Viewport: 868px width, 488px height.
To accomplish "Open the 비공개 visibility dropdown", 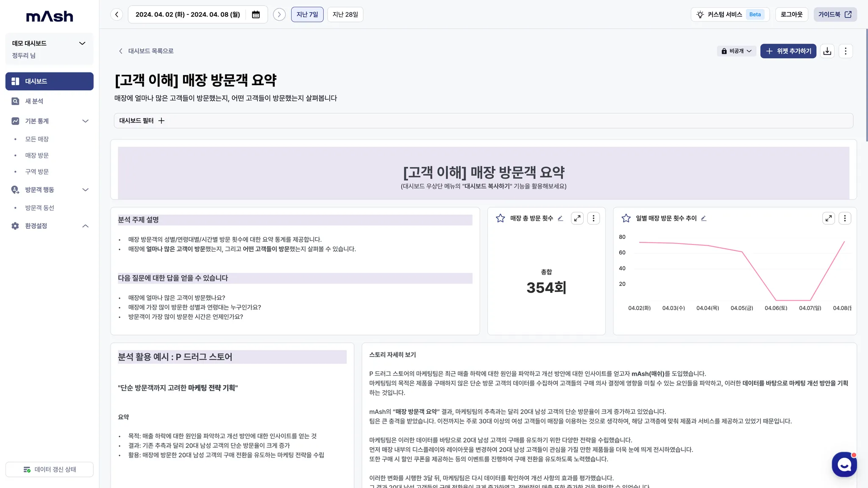I will pos(737,51).
